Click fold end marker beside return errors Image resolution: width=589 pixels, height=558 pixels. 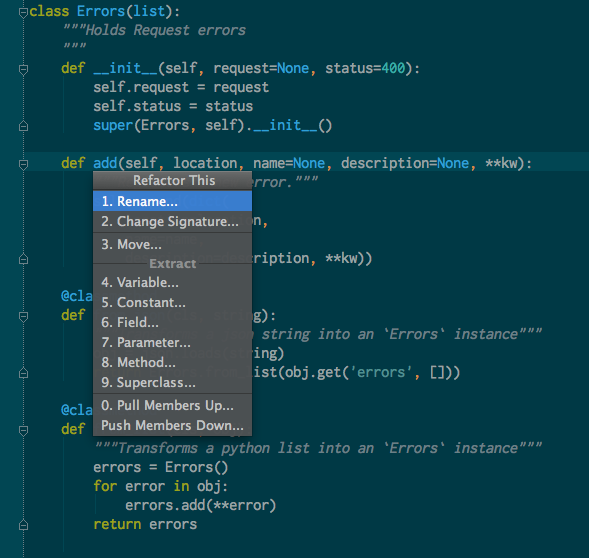point(23,525)
